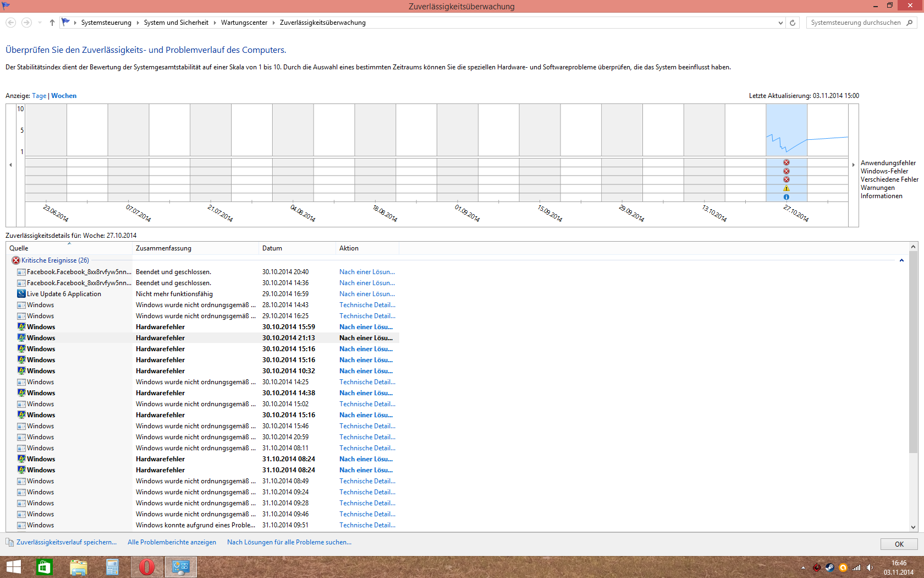Open the Calculator from the taskbar
Image resolution: width=924 pixels, height=578 pixels.
coord(112,567)
